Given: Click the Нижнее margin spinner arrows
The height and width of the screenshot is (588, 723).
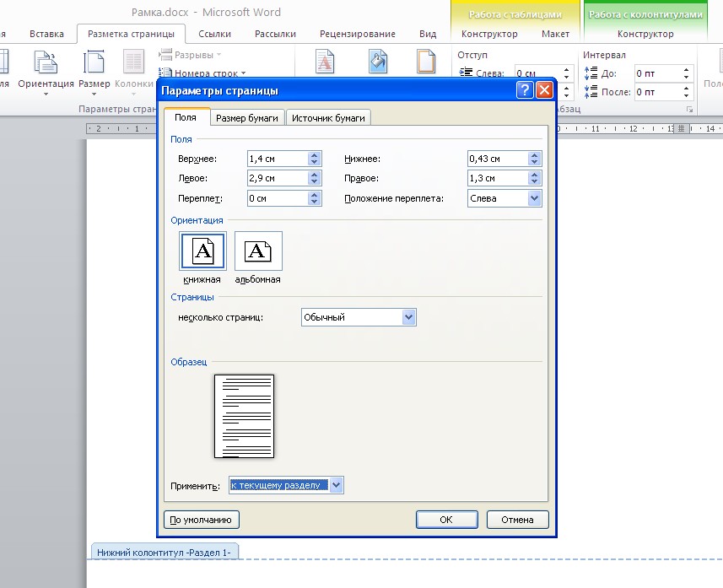Looking at the screenshot, I should coord(535,159).
